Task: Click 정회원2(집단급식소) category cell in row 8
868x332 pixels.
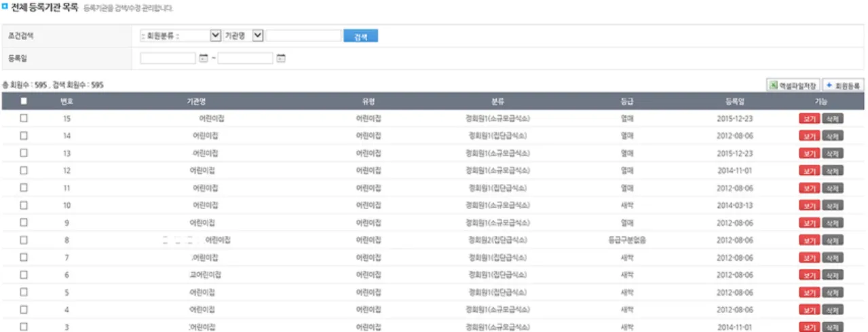Action: 497,240
